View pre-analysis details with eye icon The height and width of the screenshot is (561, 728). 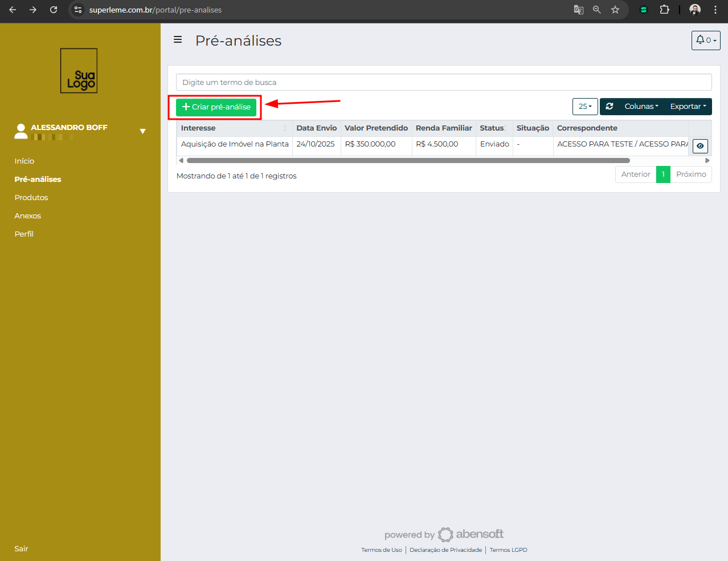coord(700,146)
